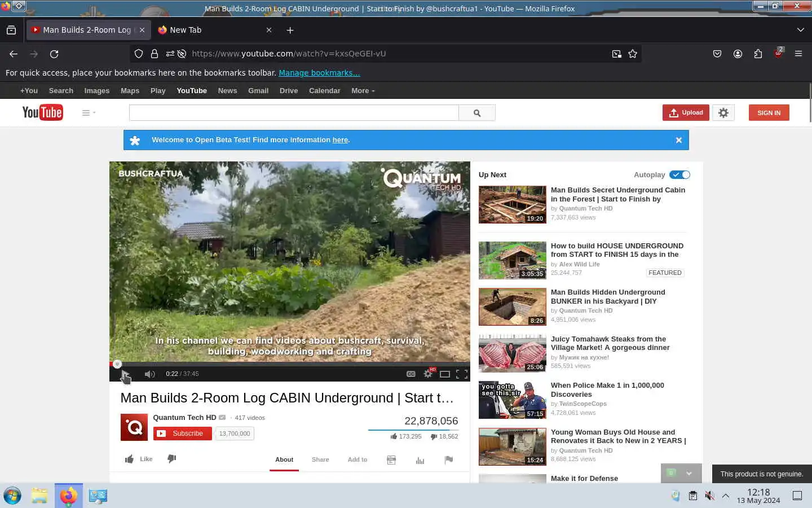Reload the page
The width and height of the screenshot is (812, 508).
(x=54, y=54)
